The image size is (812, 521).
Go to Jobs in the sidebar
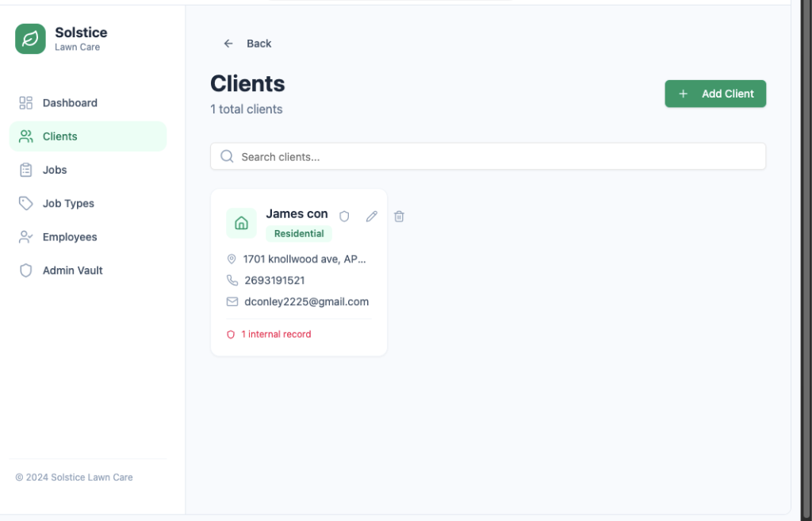pyautogui.click(x=88, y=170)
